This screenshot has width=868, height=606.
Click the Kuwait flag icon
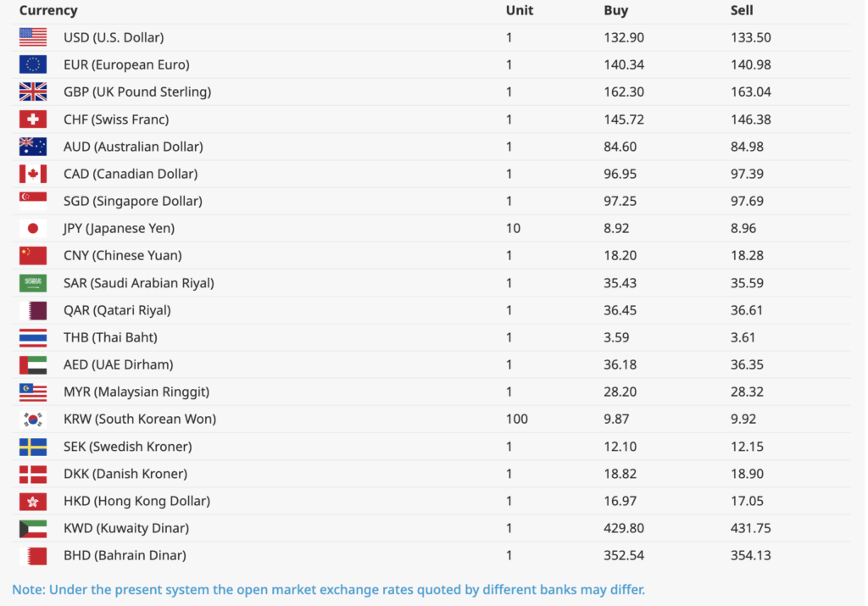33,528
